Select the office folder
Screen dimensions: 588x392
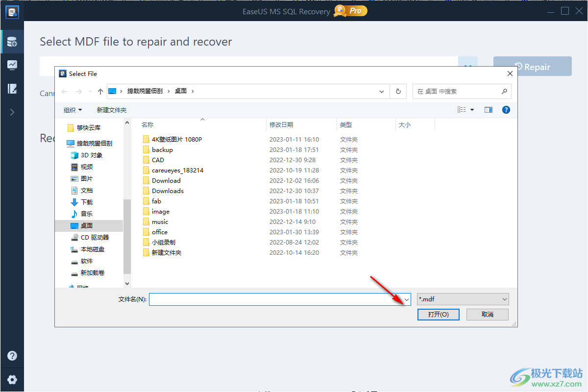pyautogui.click(x=155, y=232)
